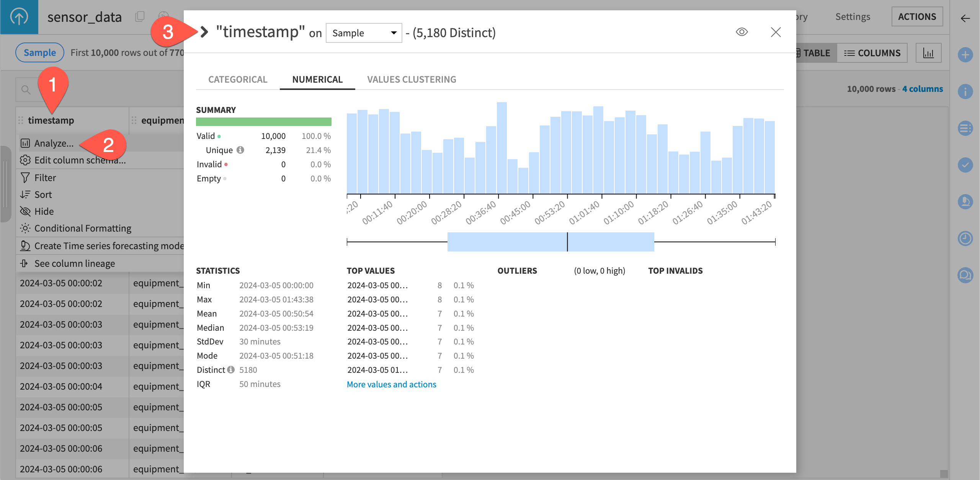Open column details via the 4 columns link
Viewport: 980px width, 480px height.
click(x=922, y=88)
